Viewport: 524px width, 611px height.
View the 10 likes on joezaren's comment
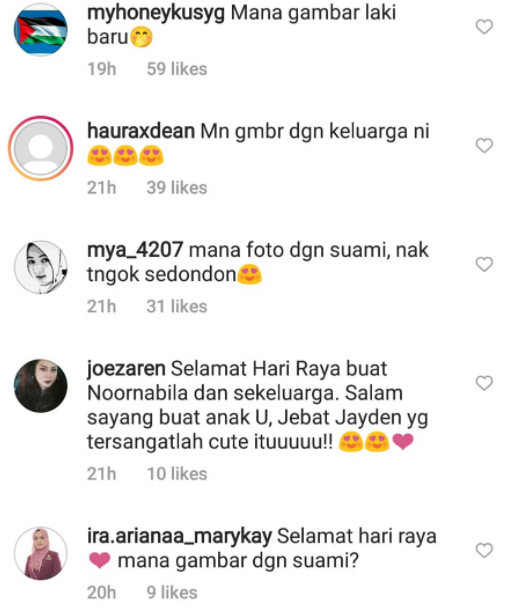[x=177, y=474]
